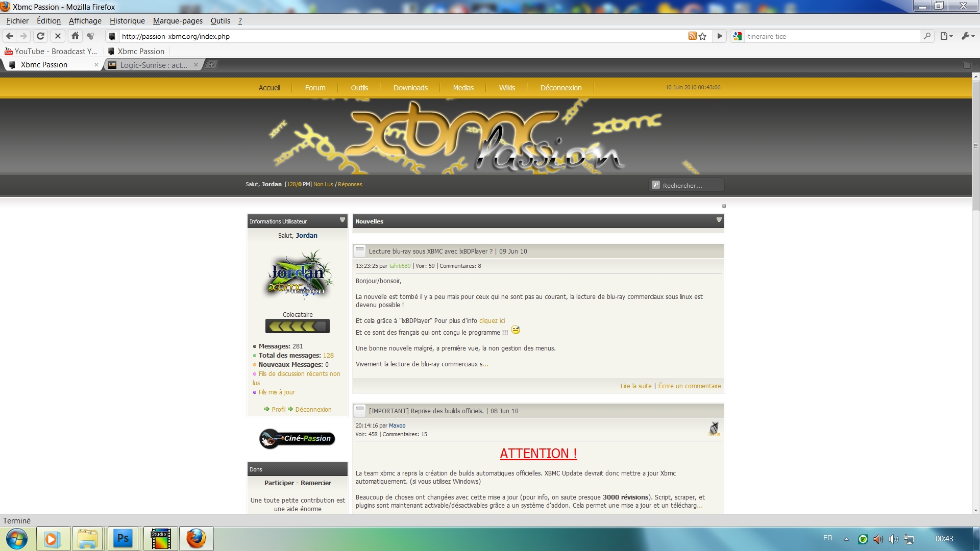
Task: Click the Jordan avatar image
Action: [299, 274]
